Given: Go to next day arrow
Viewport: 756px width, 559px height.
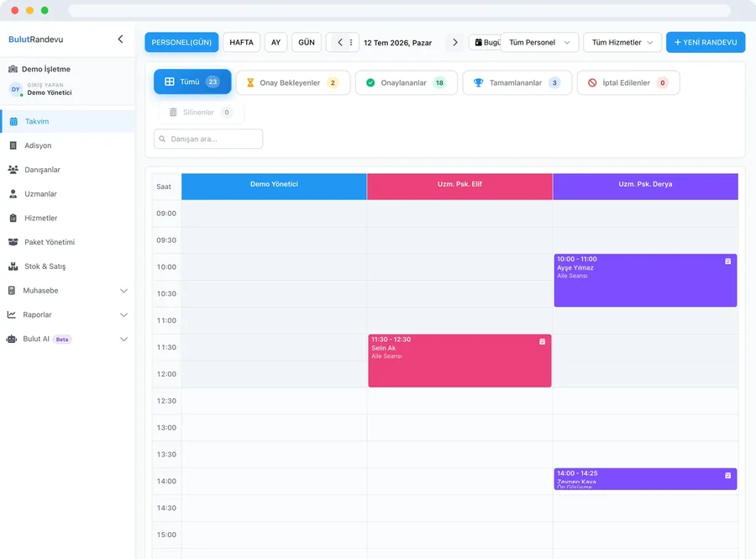Looking at the screenshot, I should [454, 42].
